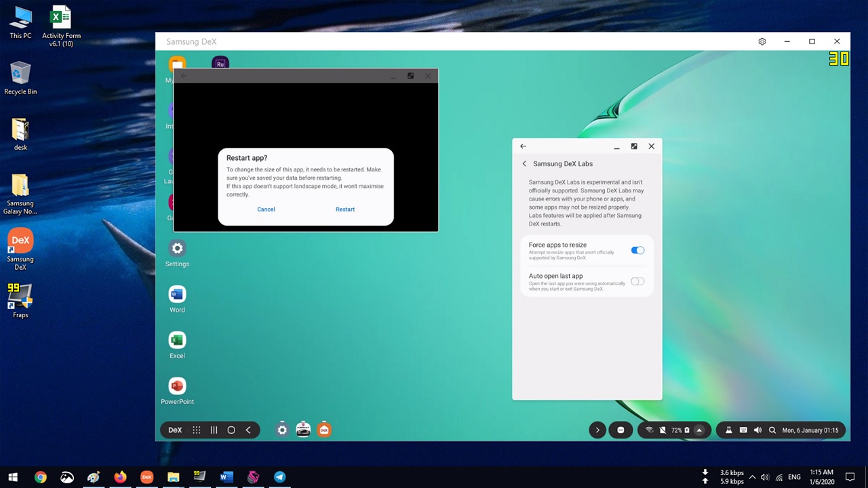Select the desk folder on desktop
This screenshot has width=868, height=488.
pos(20,134)
